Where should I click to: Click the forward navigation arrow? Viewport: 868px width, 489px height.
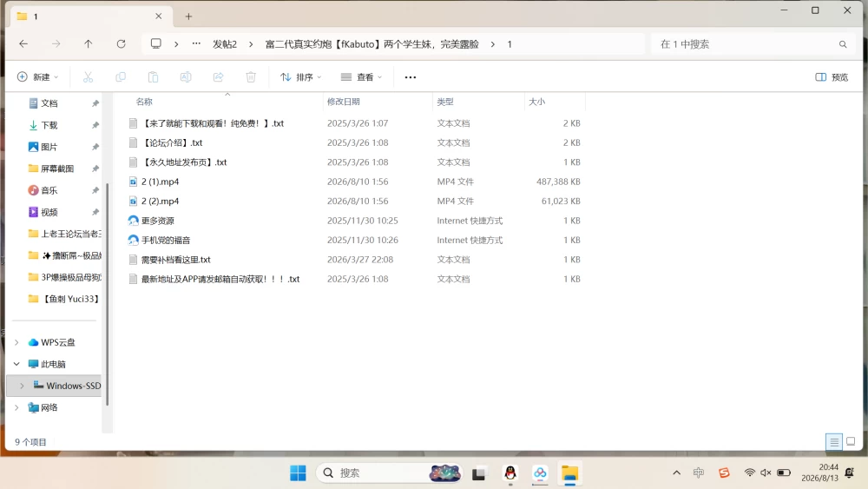pyautogui.click(x=56, y=43)
